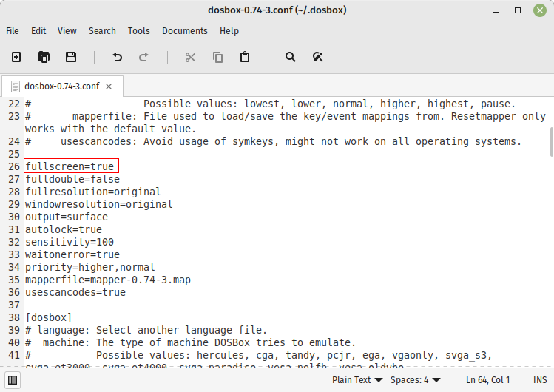Click line number 26 in the gutter

14,166
